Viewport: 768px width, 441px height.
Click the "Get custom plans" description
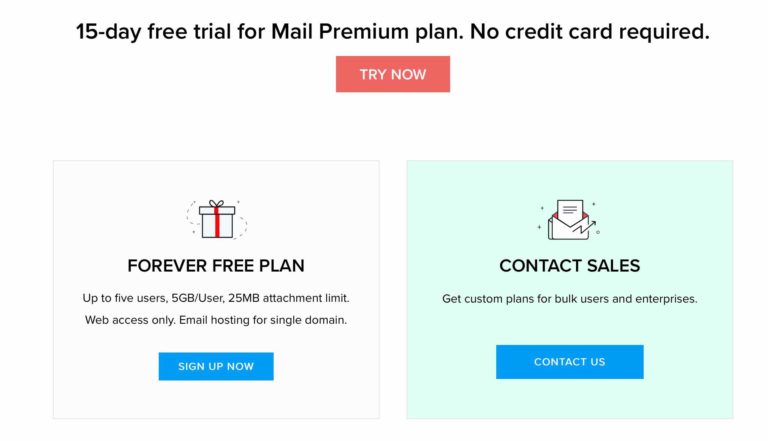(488, 298)
